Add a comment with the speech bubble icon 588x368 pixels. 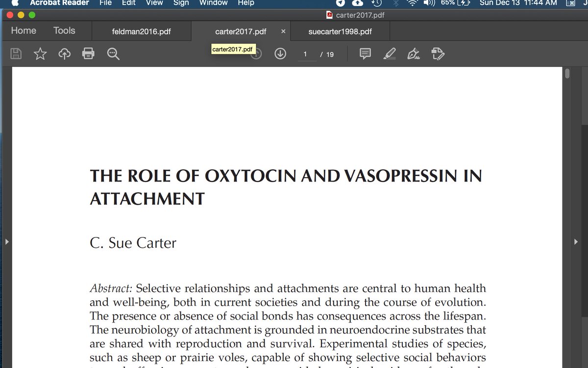pos(365,54)
